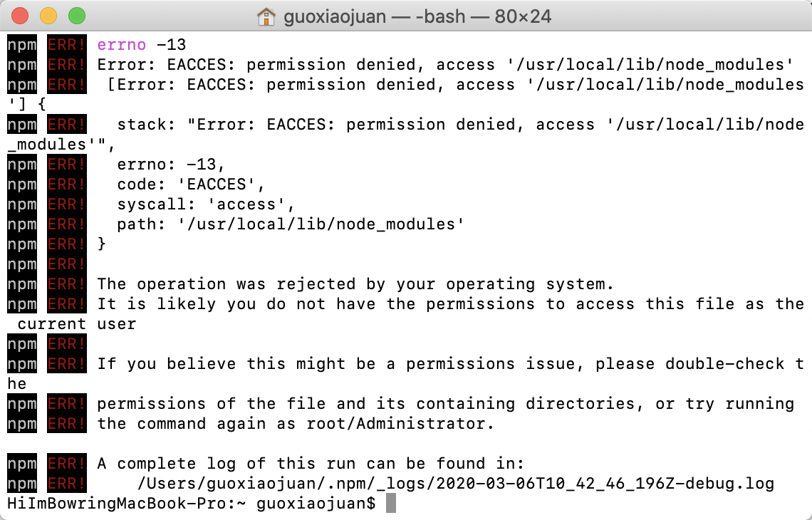Click the "If you believe this might" line
The width and height of the screenshot is (812, 520).
[x=450, y=364]
